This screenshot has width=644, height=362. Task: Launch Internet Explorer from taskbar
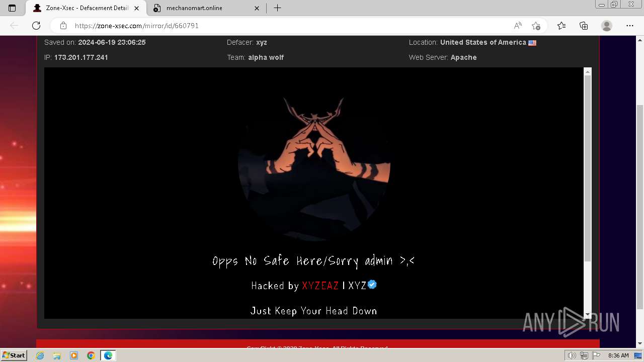click(x=40, y=355)
